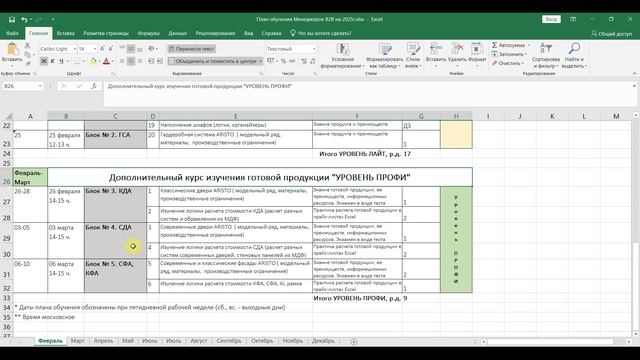Switch to the Вставка ribbon tab
This screenshot has height=360, width=640.
pos(66,33)
